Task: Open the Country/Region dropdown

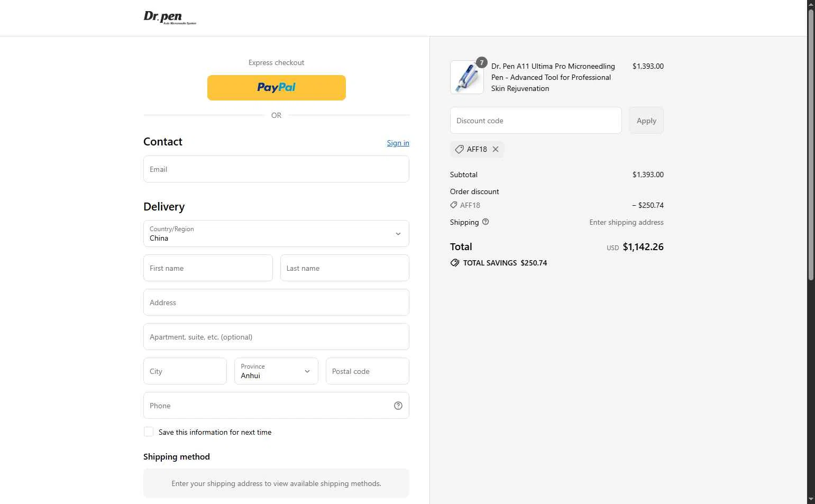Action: click(x=276, y=234)
